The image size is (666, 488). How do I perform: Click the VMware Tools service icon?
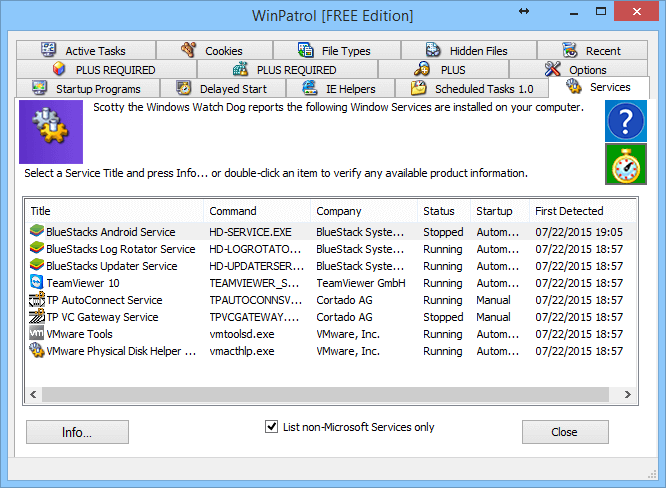37,334
